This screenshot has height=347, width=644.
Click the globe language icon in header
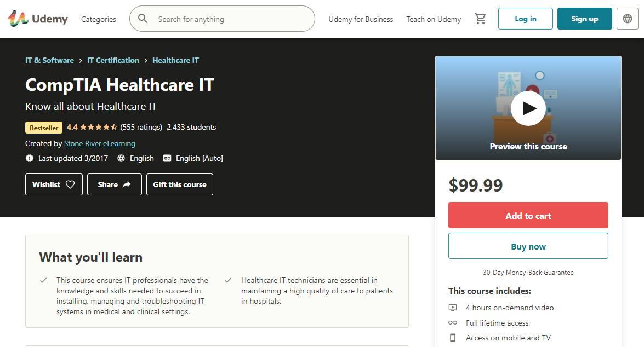click(627, 18)
